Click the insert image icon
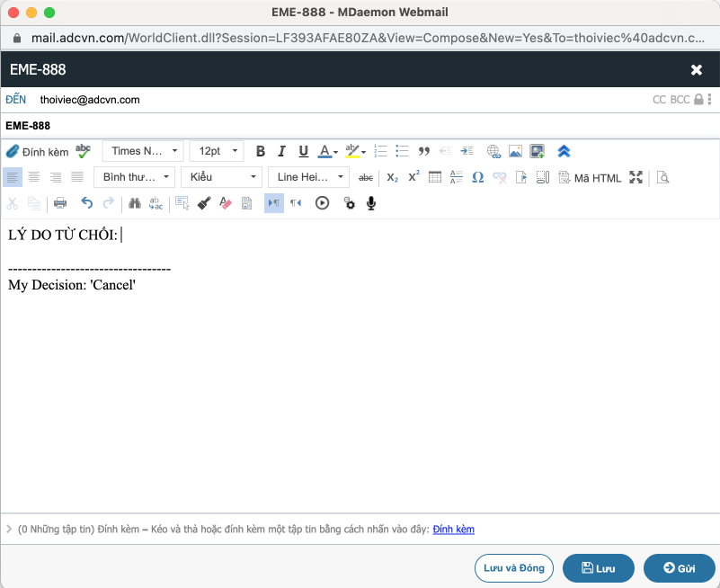 (x=515, y=151)
